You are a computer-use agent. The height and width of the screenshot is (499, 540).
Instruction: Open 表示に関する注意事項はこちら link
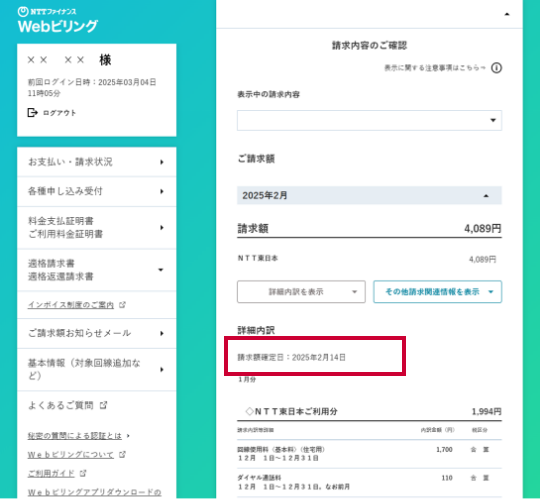pyautogui.click(x=435, y=68)
